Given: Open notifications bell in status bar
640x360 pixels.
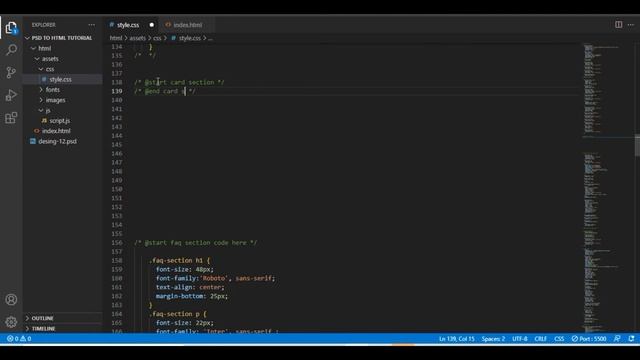Looking at the screenshot, I should 631,339.
